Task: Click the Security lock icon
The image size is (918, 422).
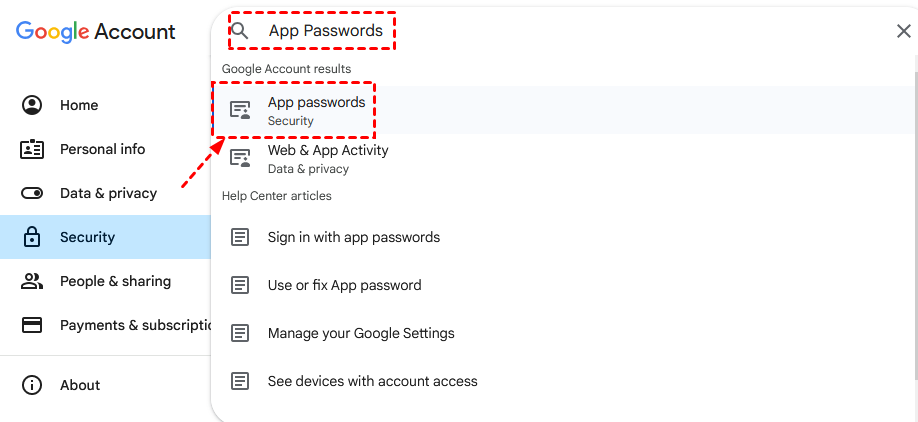Action: pos(32,237)
